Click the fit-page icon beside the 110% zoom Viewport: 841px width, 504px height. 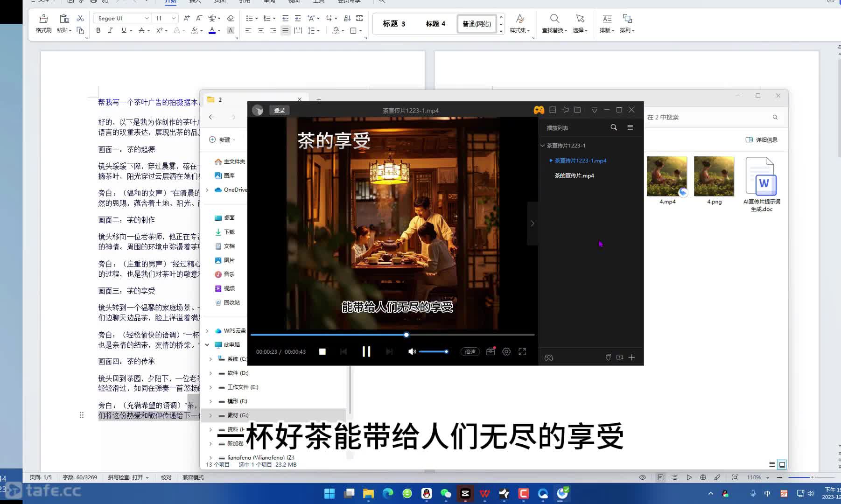[x=735, y=477]
